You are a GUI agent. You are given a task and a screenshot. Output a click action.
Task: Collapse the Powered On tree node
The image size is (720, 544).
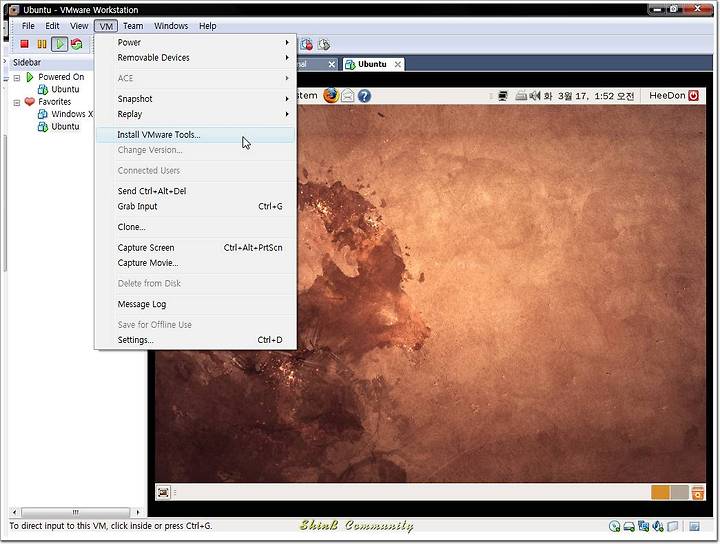17,78
